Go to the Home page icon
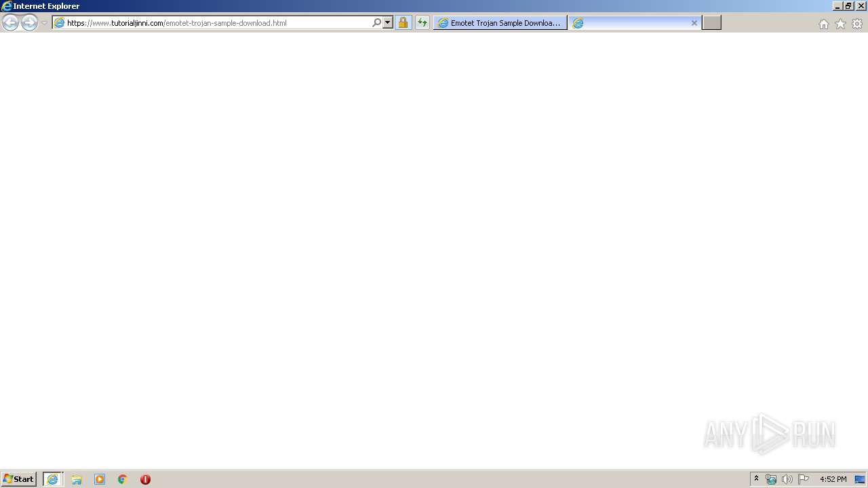Screen dimensions: 868x488 823,24
